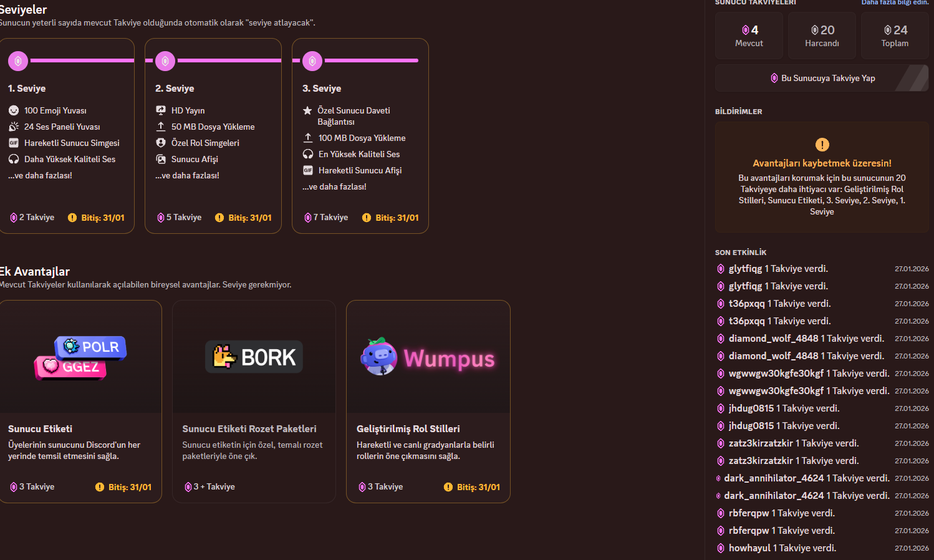The image size is (934, 560).
Task: Click the Bu Sunucuya Takviye Yap button
Action: click(822, 78)
